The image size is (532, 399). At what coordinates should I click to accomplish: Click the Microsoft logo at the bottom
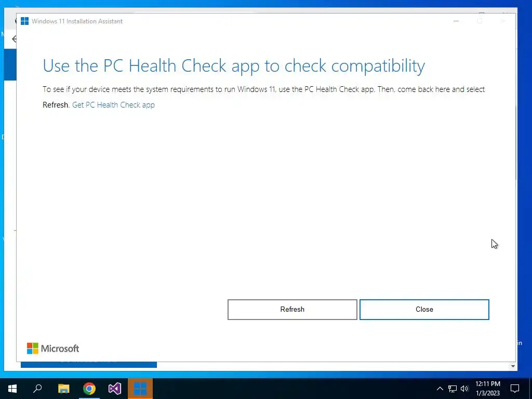tap(53, 349)
